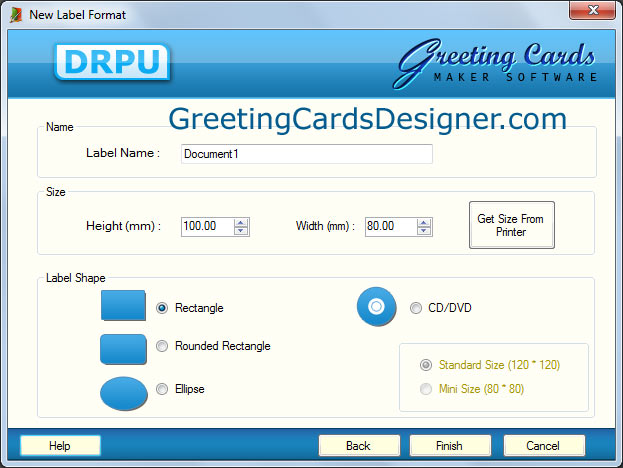
Task: Increase the Height value with up arrow
Action: (x=241, y=222)
